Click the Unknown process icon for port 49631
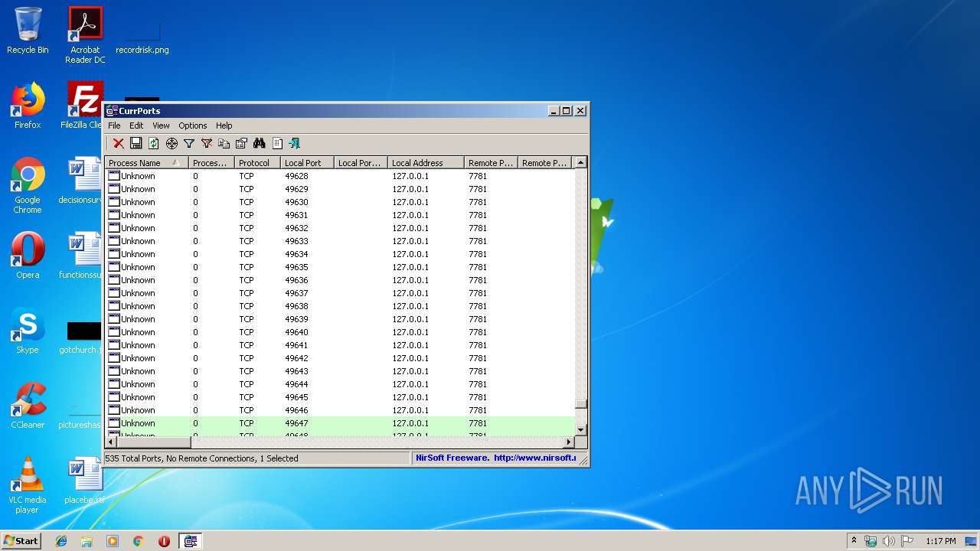 pyautogui.click(x=114, y=215)
